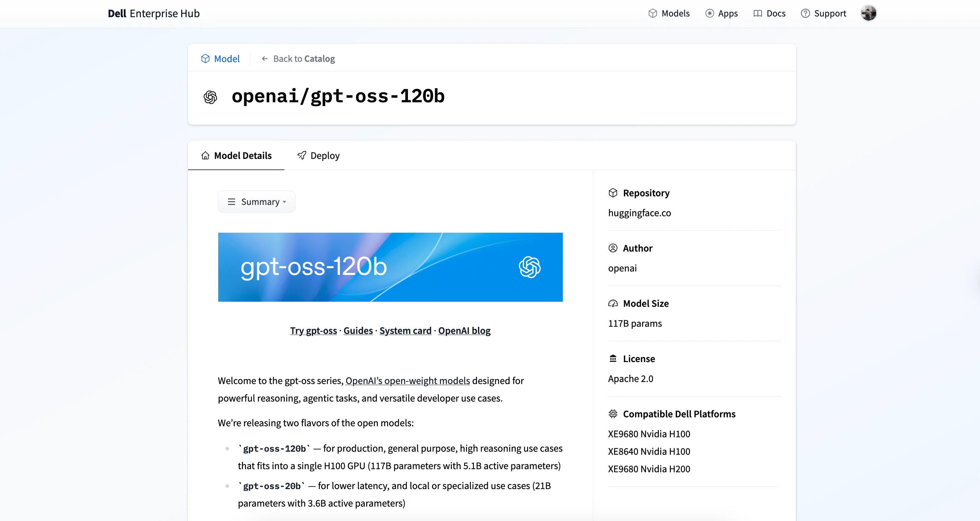Open the user avatar menu

[868, 13]
